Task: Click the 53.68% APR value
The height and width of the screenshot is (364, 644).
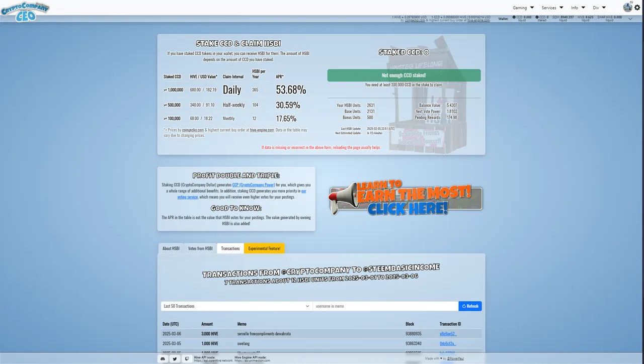Action: (291, 90)
